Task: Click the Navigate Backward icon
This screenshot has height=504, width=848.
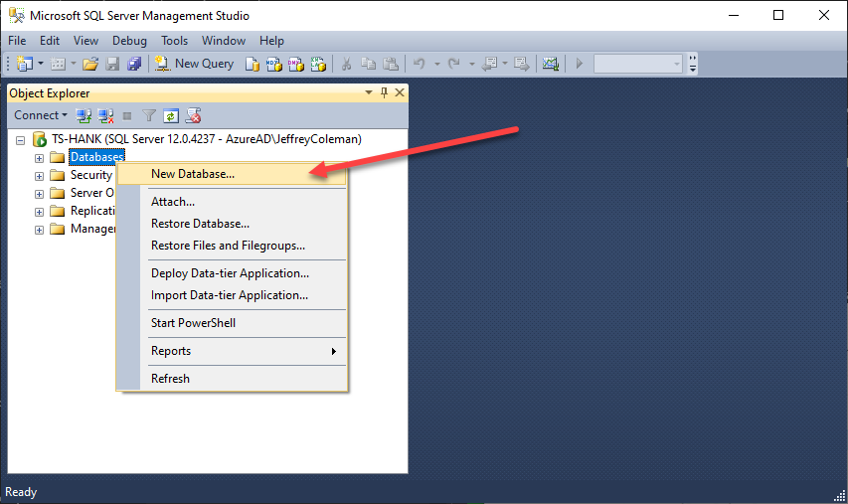Action: click(489, 64)
